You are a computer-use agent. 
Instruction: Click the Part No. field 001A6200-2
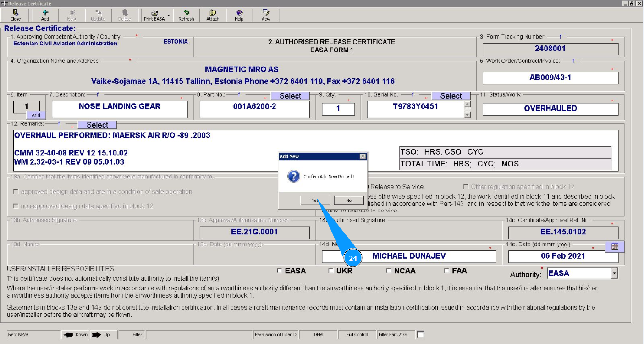tap(255, 109)
